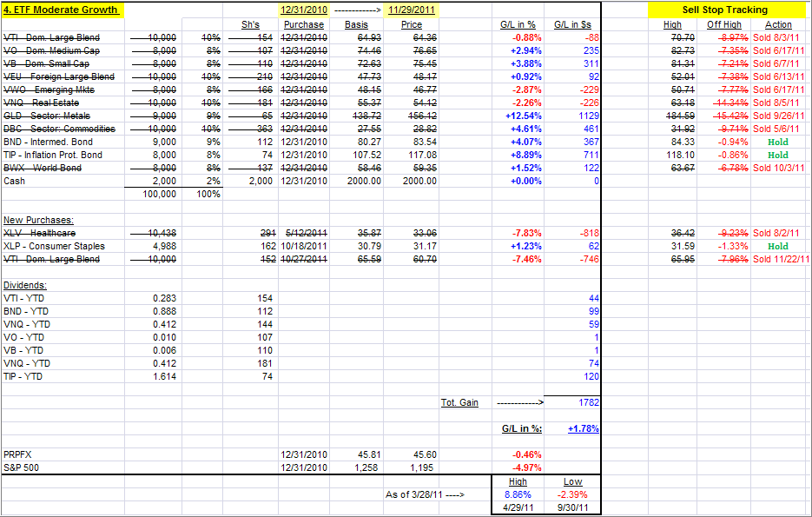Click the '10/18/2011' purchase date cell
The height and width of the screenshot is (517, 812).
point(304,246)
